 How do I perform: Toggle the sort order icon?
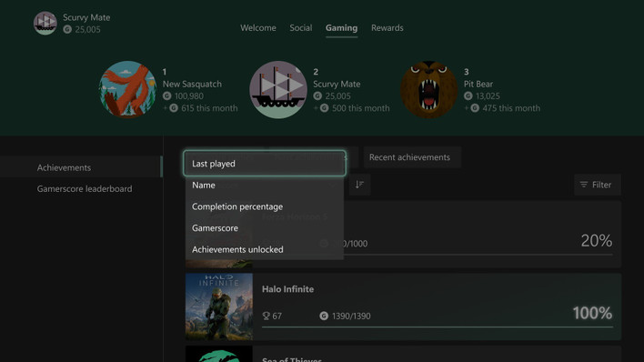pos(360,185)
